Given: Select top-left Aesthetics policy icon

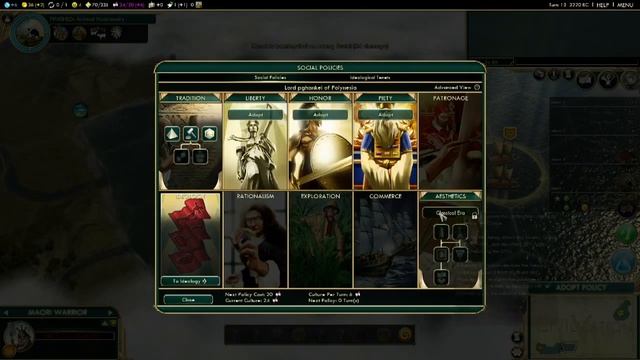Looking at the screenshot, I should [441, 232].
